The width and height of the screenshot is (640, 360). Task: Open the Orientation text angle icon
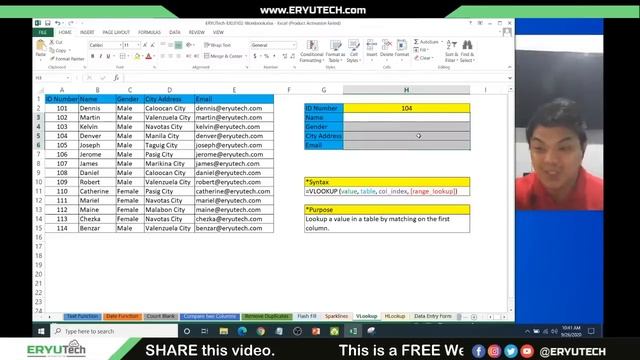[189, 45]
